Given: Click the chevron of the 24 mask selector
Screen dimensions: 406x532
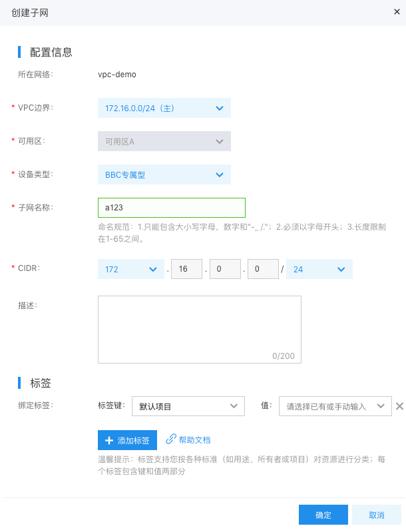Looking at the screenshot, I should (341, 270).
